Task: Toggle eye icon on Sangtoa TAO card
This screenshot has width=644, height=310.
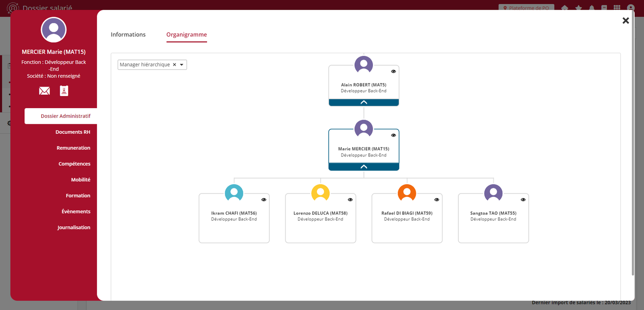Action: coord(523,200)
